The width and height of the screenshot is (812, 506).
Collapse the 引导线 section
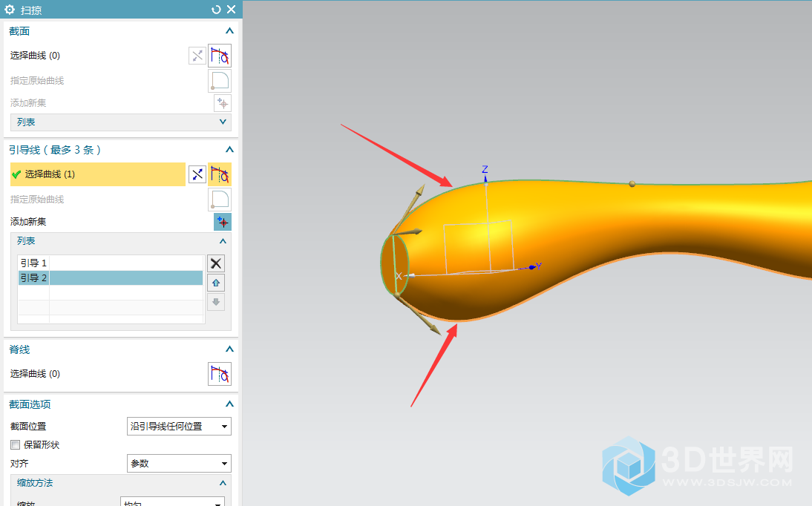tap(229, 150)
